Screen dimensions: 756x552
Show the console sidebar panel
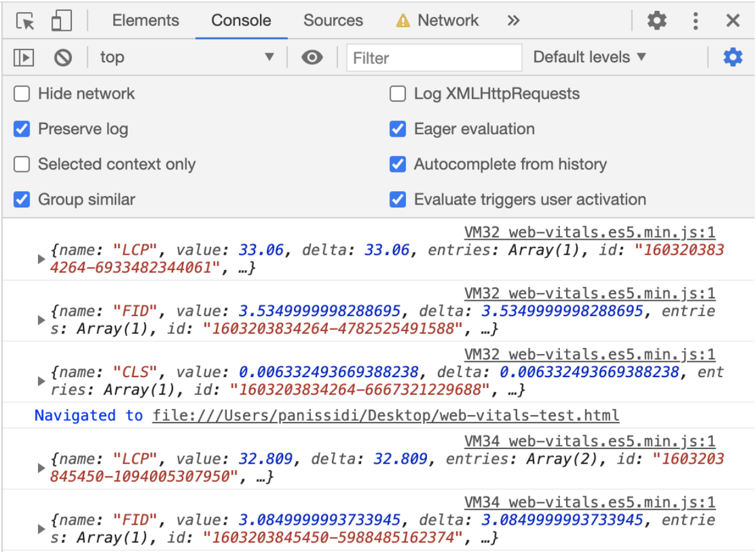click(24, 57)
